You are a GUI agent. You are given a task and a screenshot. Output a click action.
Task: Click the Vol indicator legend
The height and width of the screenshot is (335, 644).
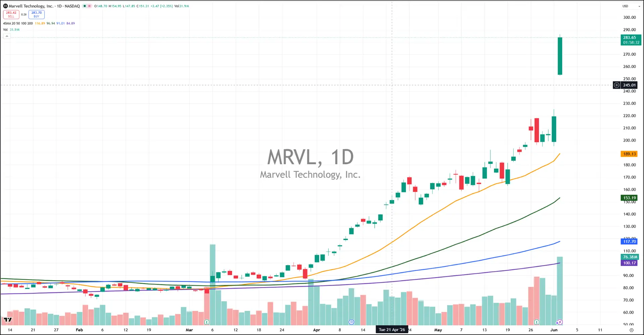coord(5,30)
